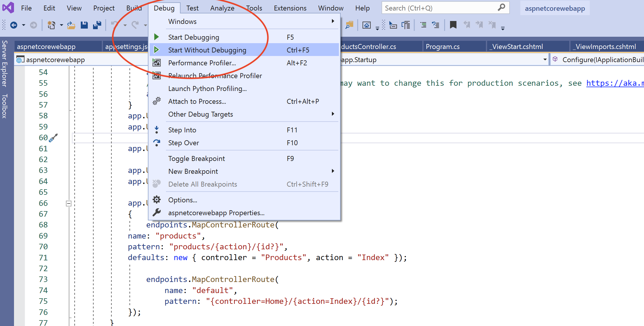Toggle Breakpoint from the Debug menu
Image resolution: width=644 pixels, height=326 pixels.
point(196,159)
